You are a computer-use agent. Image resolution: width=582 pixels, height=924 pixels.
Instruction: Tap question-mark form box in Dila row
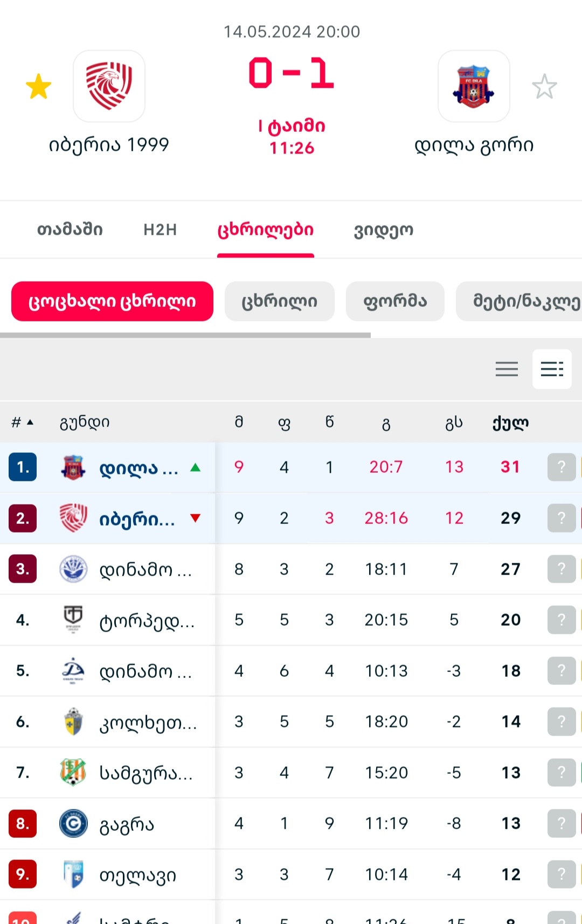coord(562,467)
